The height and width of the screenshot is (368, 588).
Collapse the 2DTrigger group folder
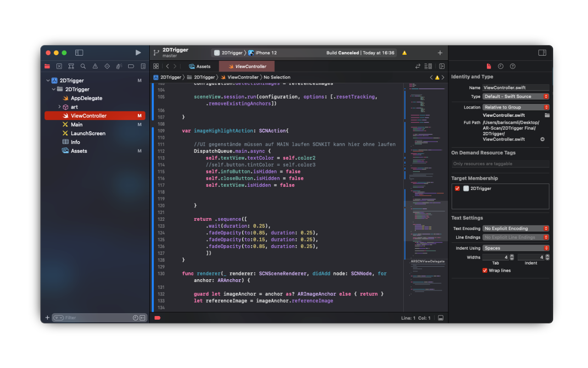pos(54,89)
